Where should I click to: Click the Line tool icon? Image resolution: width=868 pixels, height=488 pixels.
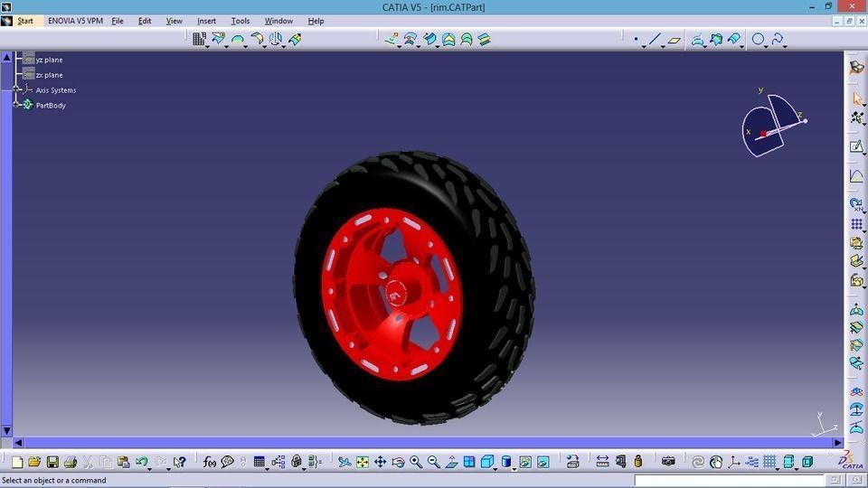coord(655,39)
